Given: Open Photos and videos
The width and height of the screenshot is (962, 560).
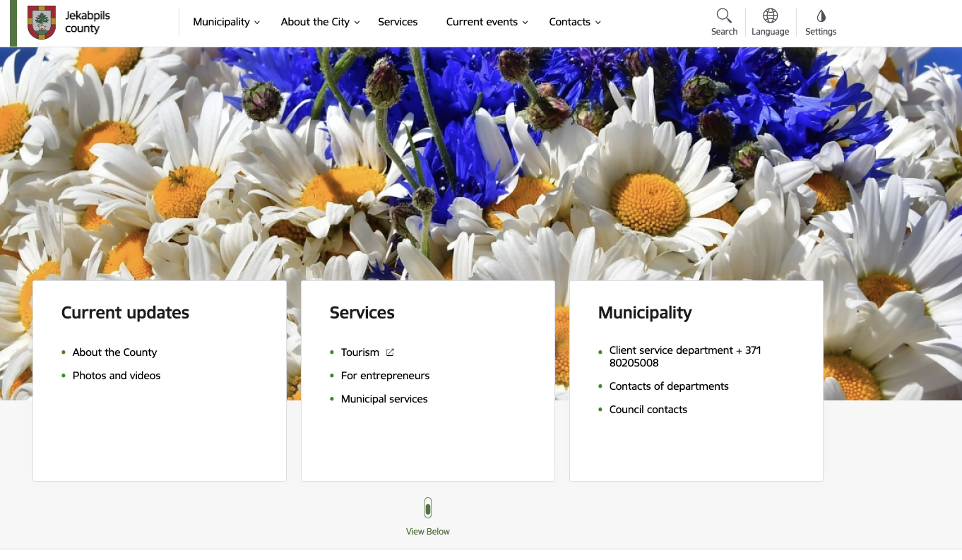Looking at the screenshot, I should click(116, 375).
